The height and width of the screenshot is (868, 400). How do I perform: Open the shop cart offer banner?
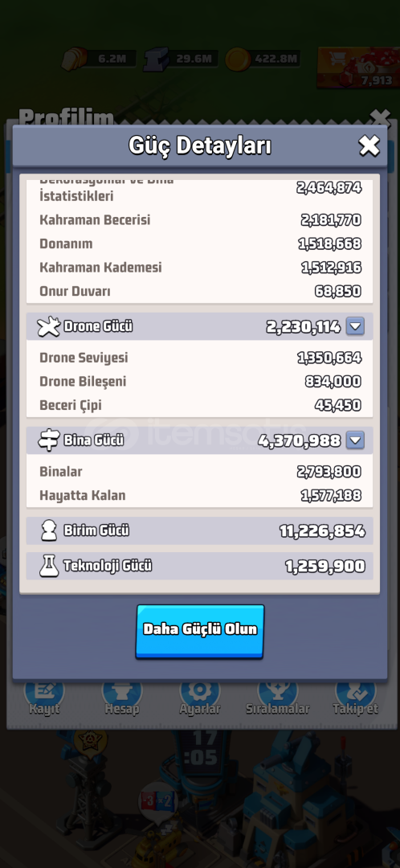pyautogui.click(x=357, y=68)
